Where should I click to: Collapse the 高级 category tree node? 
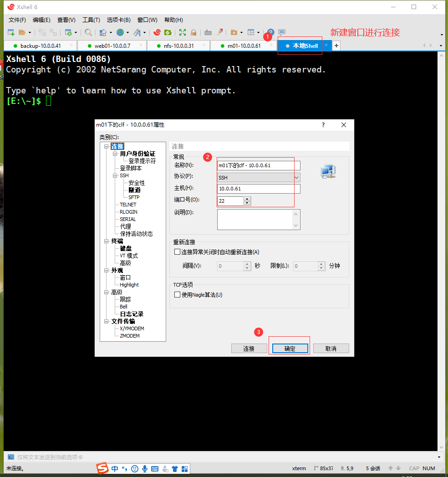(107, 292)
